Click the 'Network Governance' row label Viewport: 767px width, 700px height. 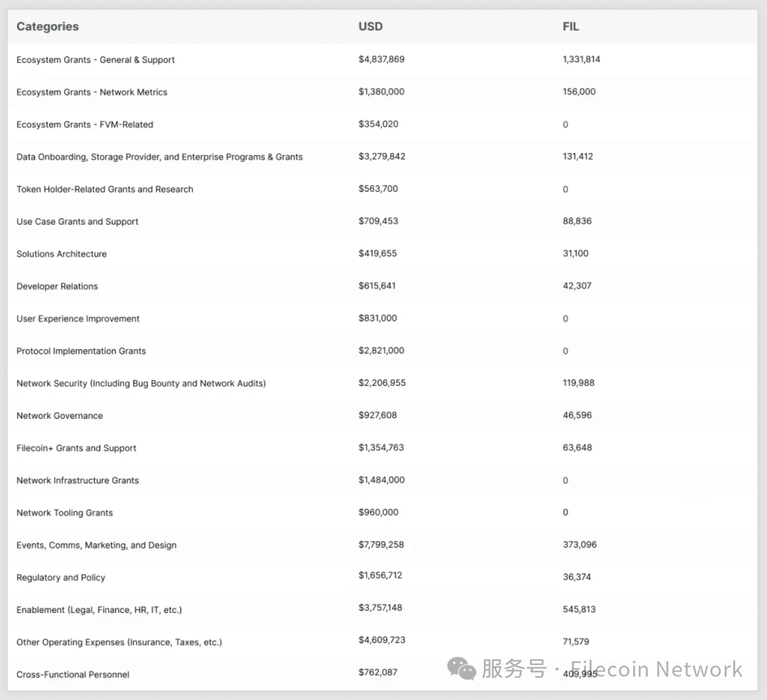pyautogui.click(x=60, y=416)
